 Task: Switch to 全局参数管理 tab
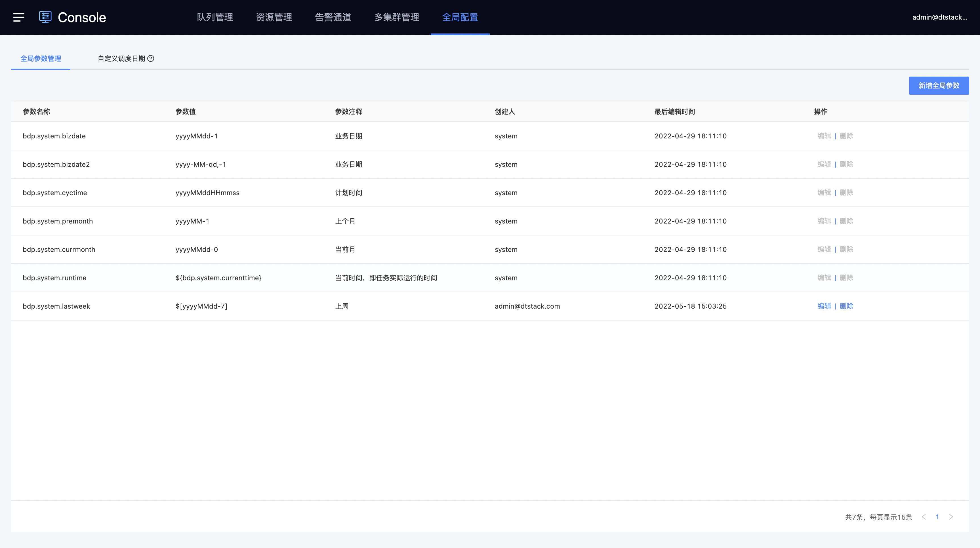click(x=41, y=58)
